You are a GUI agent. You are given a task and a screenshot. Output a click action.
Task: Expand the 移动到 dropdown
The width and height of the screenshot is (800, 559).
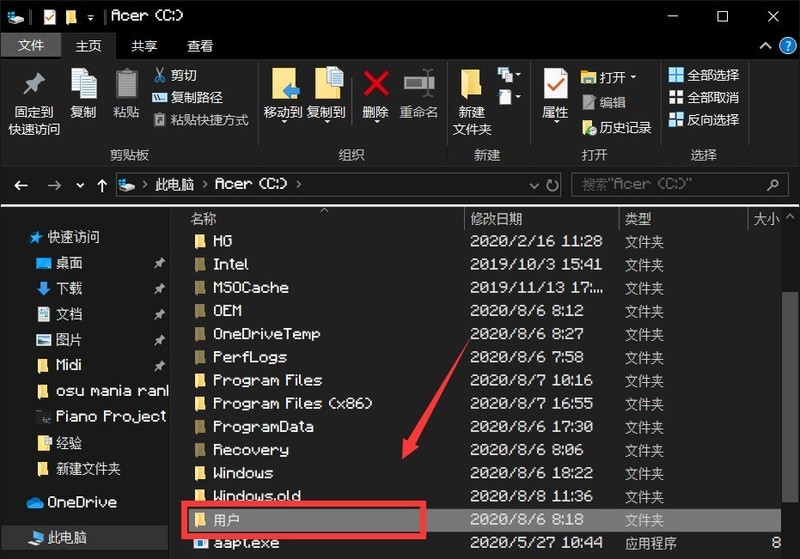click(283, 122)
